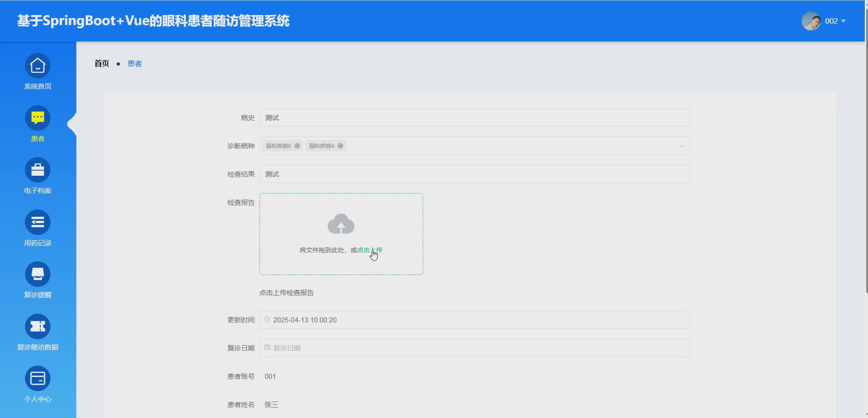Expand the 诊断病种 dropdown arrow
The height and width of the screenshot is (418, 868).
tap(682, 145)
